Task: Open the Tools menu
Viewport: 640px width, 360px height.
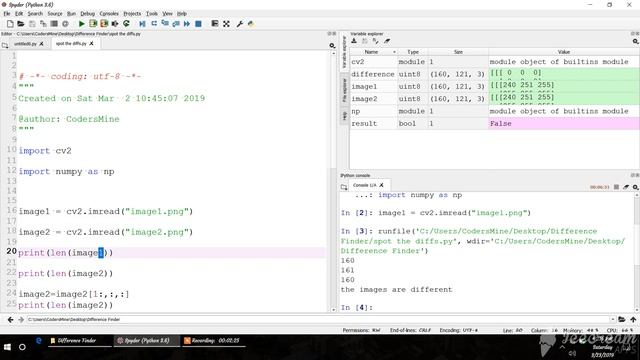Action: point(152,13)
